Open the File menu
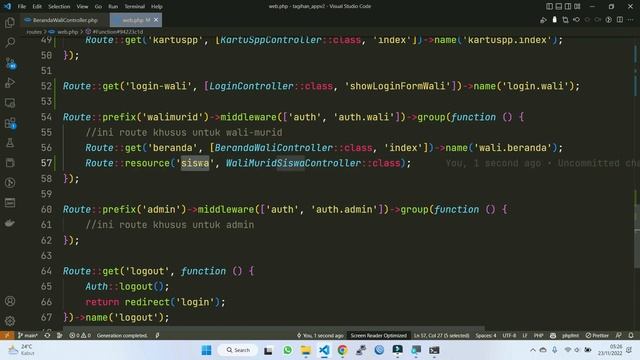The width and height of the screenshot is (640, 360). pyautogui.click(x=22, y=7)
